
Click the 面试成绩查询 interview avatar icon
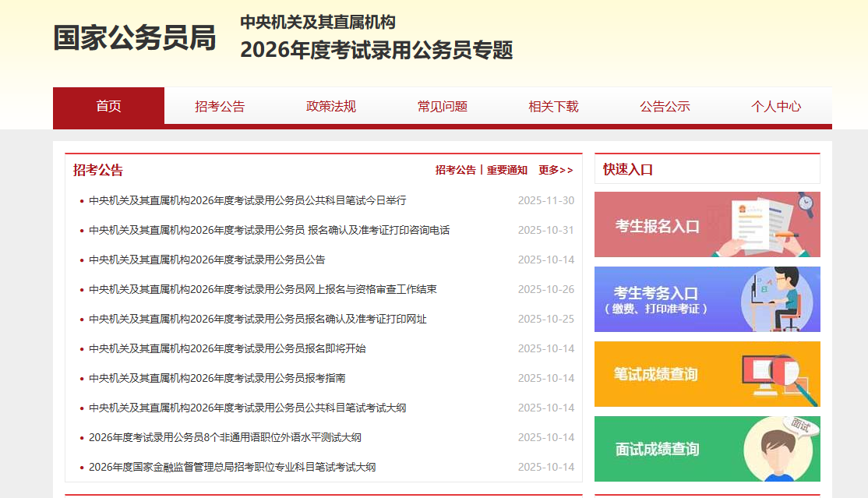(x=779, y=449)
